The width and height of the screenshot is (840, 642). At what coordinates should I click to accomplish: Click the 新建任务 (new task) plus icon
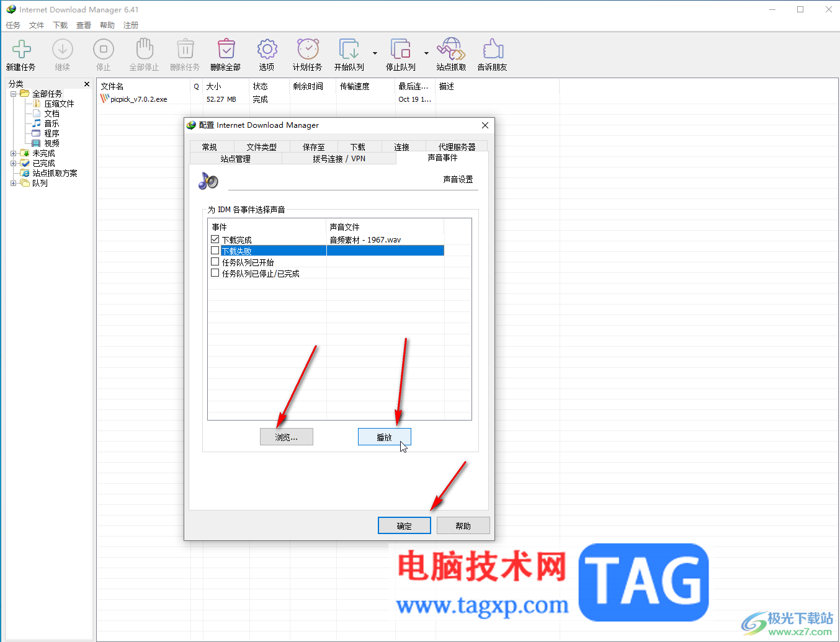pyautogui.click(x=22, y=49)
